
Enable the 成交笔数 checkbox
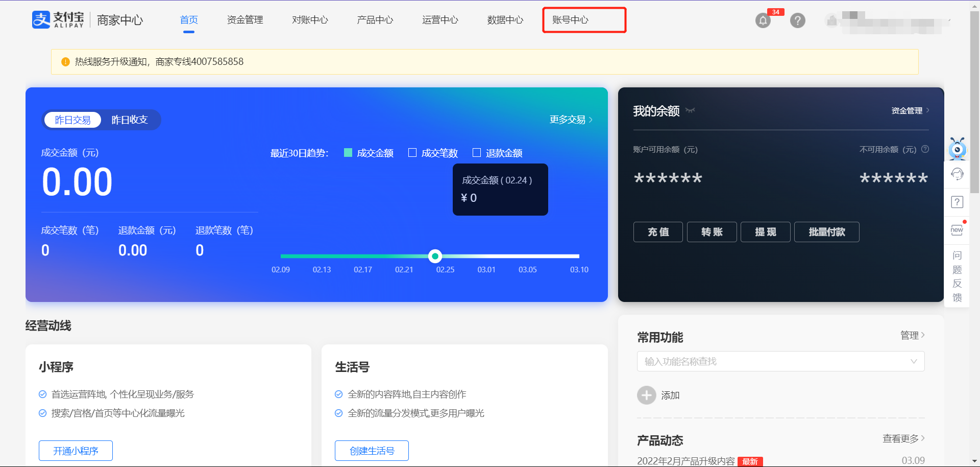click(x=412, y=152)
